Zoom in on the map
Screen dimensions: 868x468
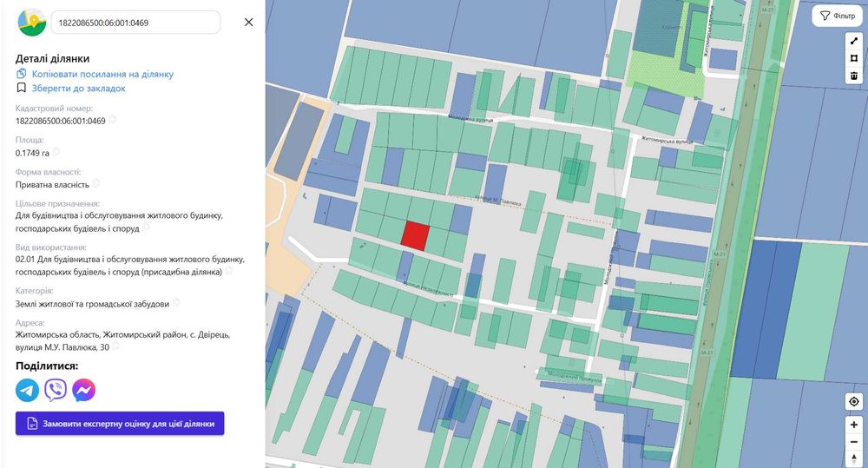tap(854, 425)
